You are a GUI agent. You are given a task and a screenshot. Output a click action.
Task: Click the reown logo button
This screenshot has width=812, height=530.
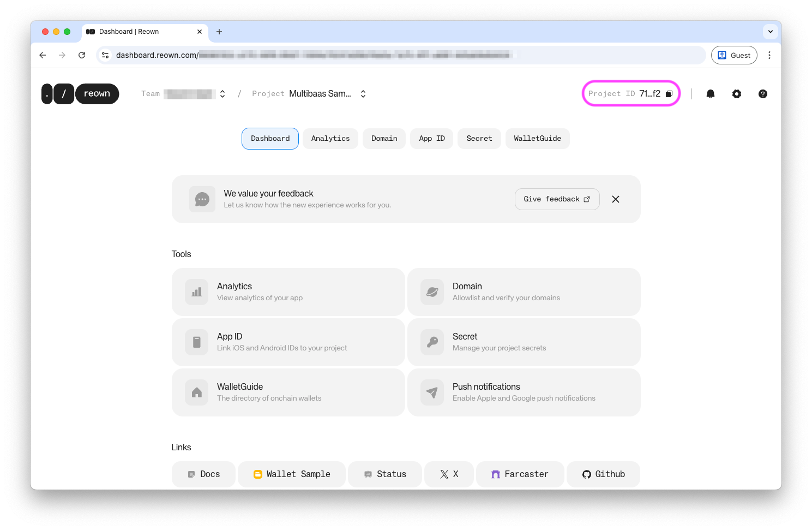click(97, 93)
